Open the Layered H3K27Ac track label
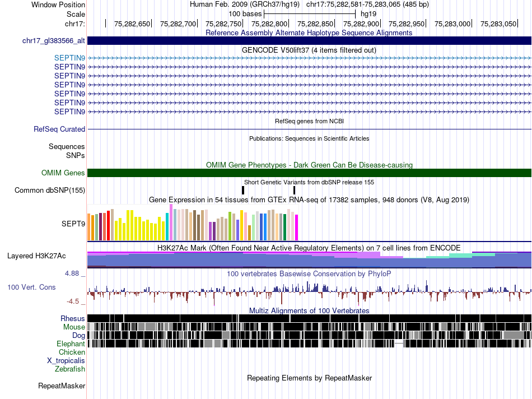 pos(36,256)
